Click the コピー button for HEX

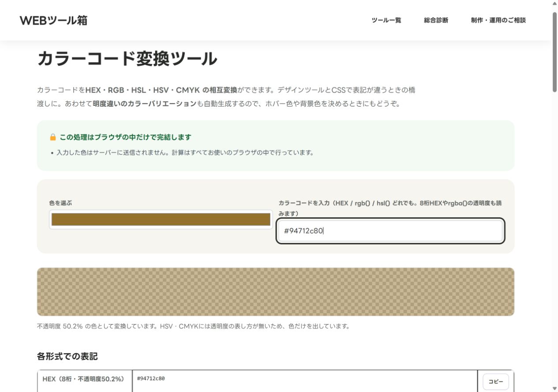coord(496,381)
